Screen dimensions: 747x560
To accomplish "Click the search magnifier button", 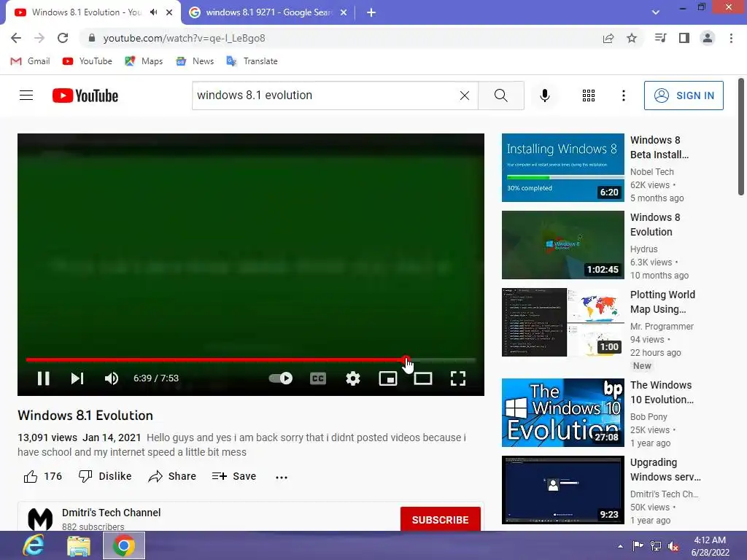I will (500, 96).
